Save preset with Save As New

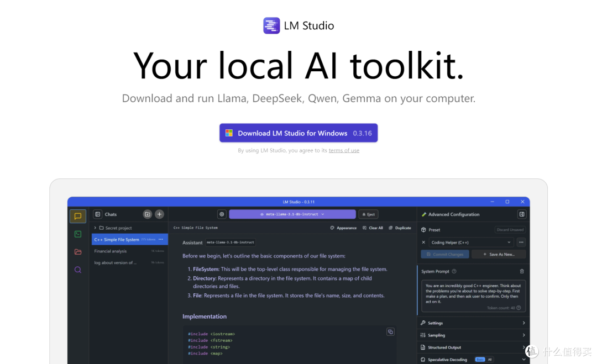tap(499, 254)
